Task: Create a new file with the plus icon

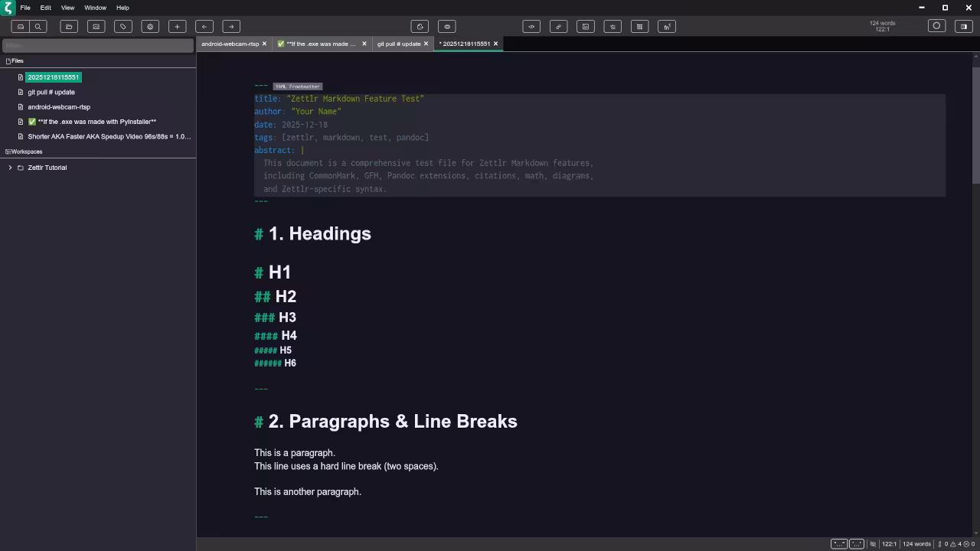Action: (177, 26)
